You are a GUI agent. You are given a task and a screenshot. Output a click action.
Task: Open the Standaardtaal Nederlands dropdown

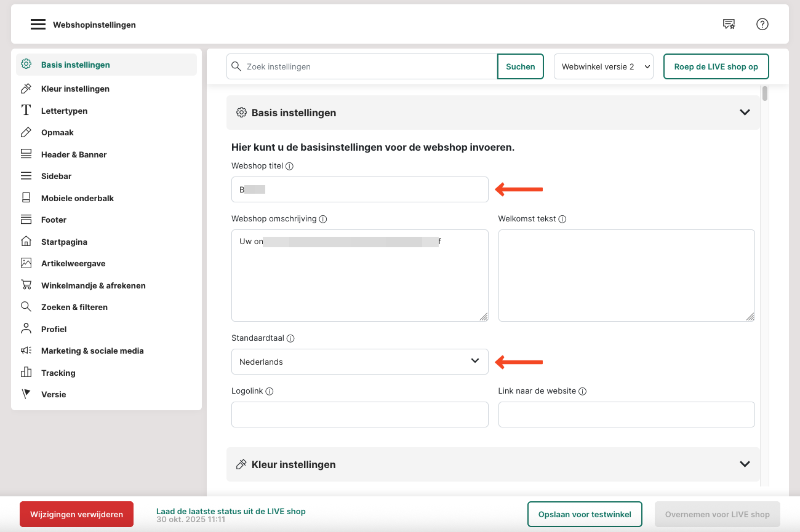(359, 362)
